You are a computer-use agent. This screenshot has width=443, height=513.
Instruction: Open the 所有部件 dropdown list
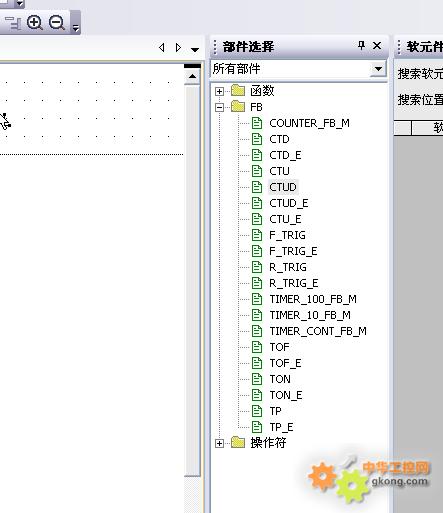pos(378,69)
